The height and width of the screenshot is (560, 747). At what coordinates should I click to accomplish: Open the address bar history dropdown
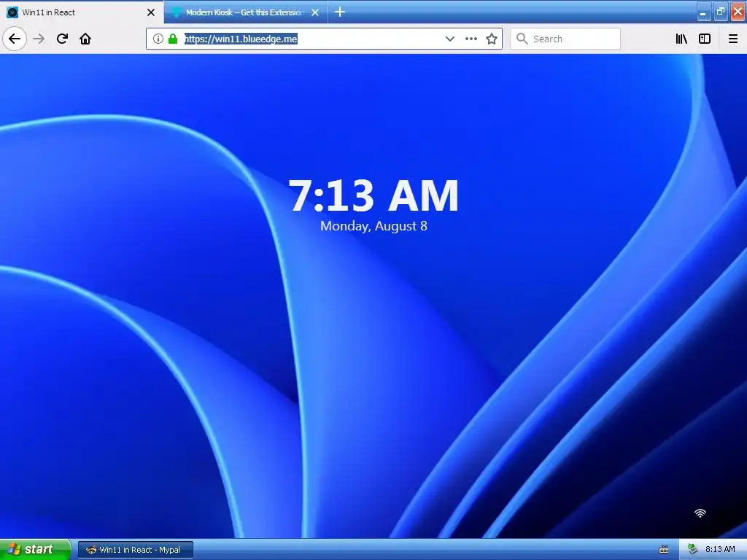tap(449, 39)
